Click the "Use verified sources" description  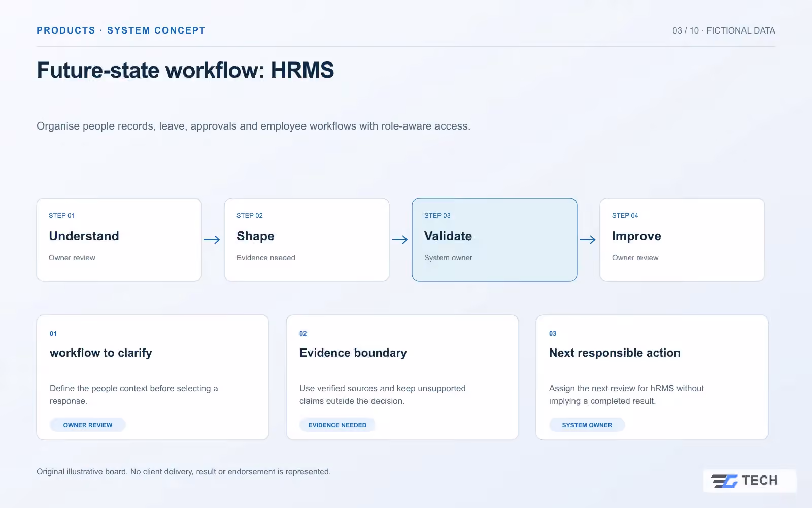click(x=383, y=395)
